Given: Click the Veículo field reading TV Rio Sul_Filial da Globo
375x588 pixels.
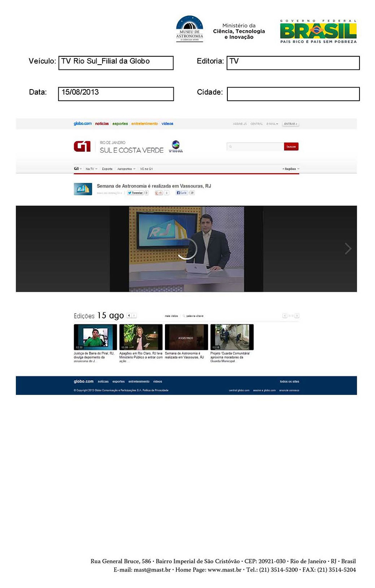Looking at the screenshot, I should coord(116,63).
